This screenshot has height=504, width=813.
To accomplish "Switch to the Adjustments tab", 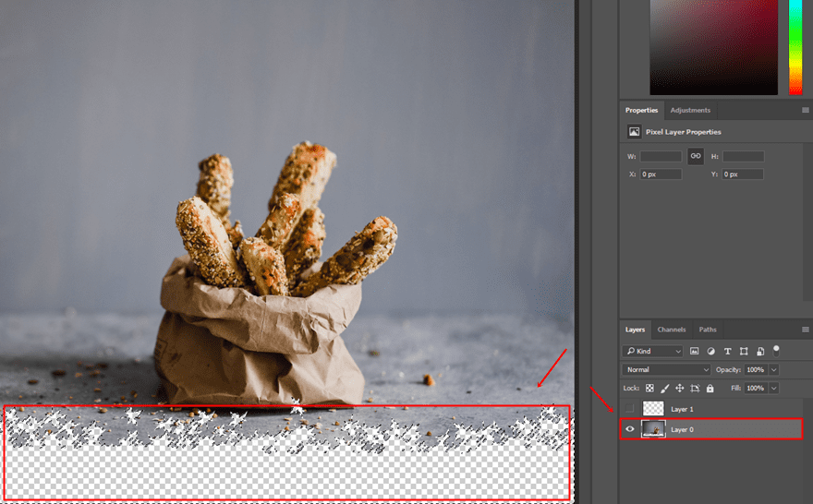I will pyautogui.click(x=690, y=110).
